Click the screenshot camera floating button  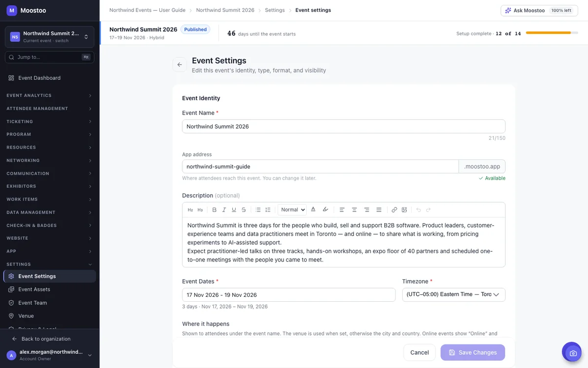pos(571,352)
